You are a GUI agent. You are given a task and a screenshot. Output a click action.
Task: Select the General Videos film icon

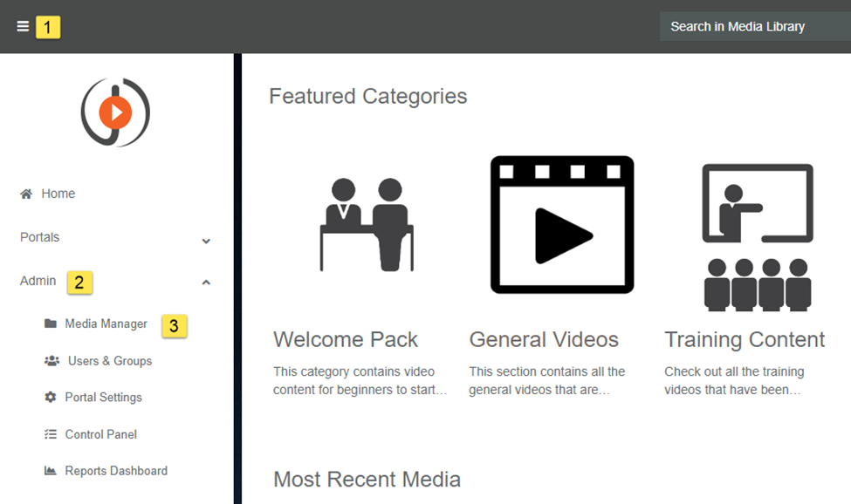tap(562, 225)
